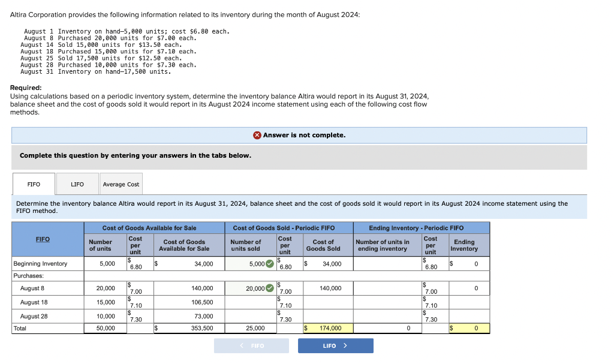
Task: Click the 25,000 total units sold value
Action: point(255,329)
